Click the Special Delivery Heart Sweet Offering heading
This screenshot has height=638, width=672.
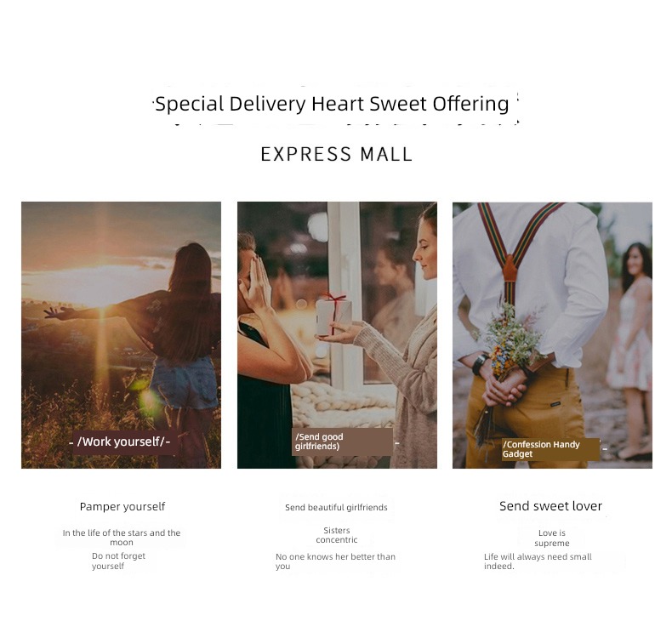(x=332, y=104)
